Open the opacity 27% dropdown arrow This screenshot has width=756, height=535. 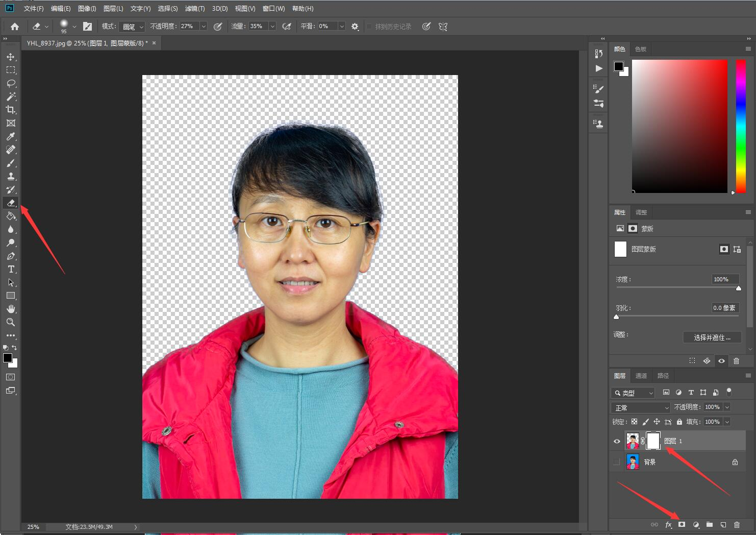pos(204,27)
